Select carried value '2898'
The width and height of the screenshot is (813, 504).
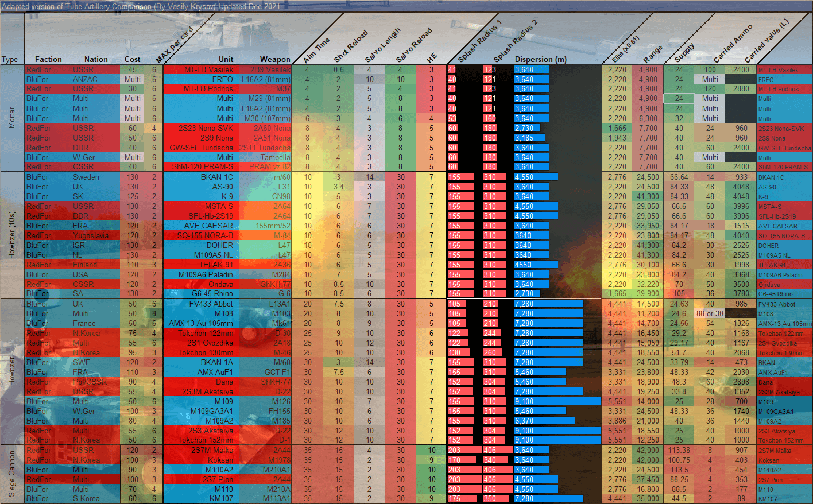(x=741, y=382)
